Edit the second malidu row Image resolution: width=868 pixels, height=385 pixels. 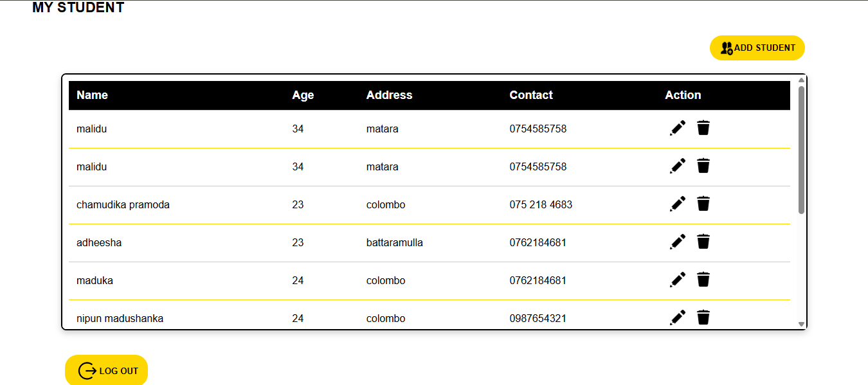[677, 165]
